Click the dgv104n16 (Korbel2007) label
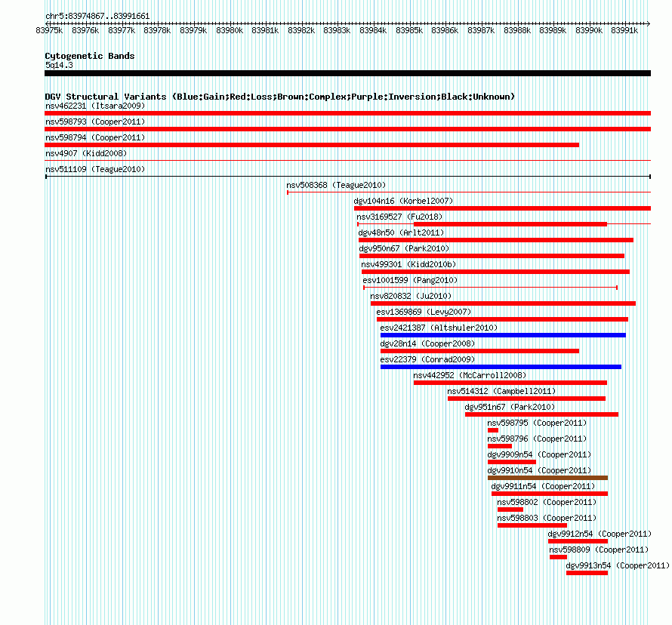The width and height of the screenshot is (672, 625). [x=403, y=201]
